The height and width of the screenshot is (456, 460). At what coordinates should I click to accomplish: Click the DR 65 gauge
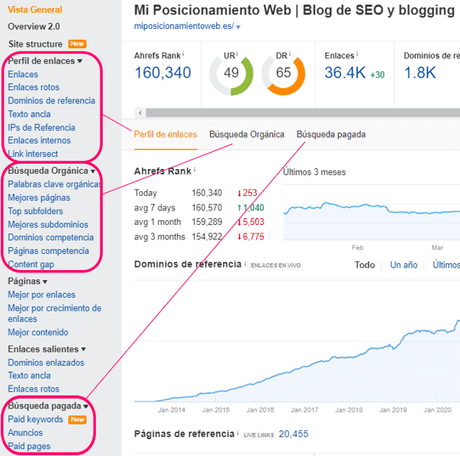coord(283,74)
